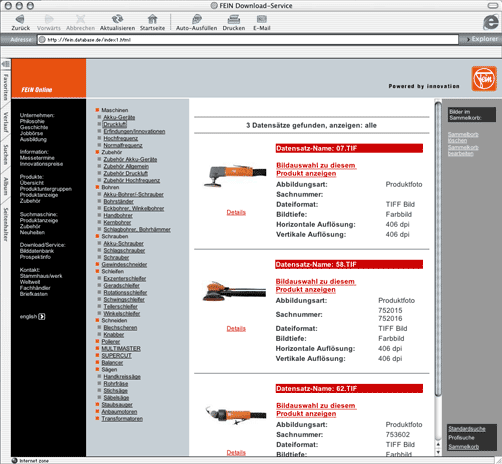Open the Favoriten sidebar tab

click(6, 87)
